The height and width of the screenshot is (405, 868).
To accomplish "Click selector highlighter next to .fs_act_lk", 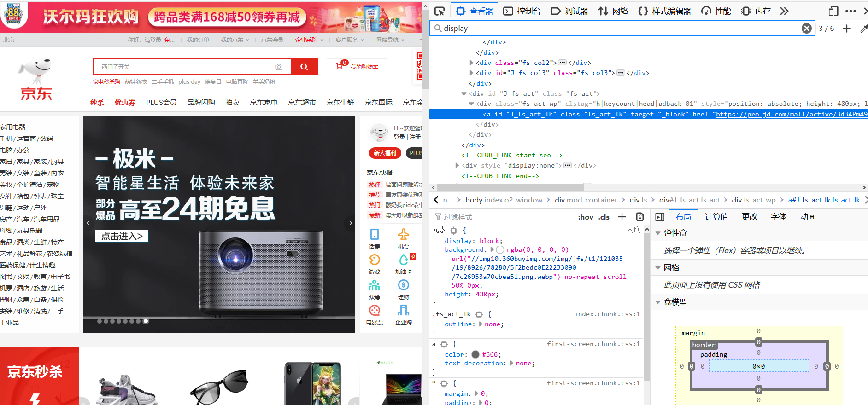I will point(479,314).
